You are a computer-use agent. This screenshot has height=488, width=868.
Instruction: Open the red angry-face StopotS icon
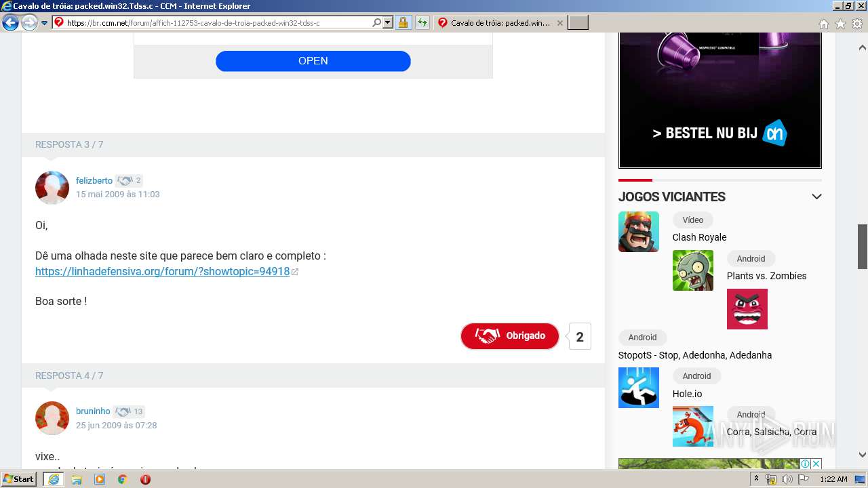click(747, 309)
